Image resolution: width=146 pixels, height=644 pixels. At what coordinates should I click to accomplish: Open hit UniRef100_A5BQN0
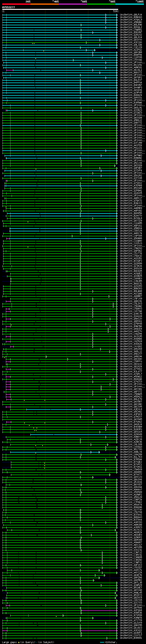pyautogui.click(x=131, y=22)
